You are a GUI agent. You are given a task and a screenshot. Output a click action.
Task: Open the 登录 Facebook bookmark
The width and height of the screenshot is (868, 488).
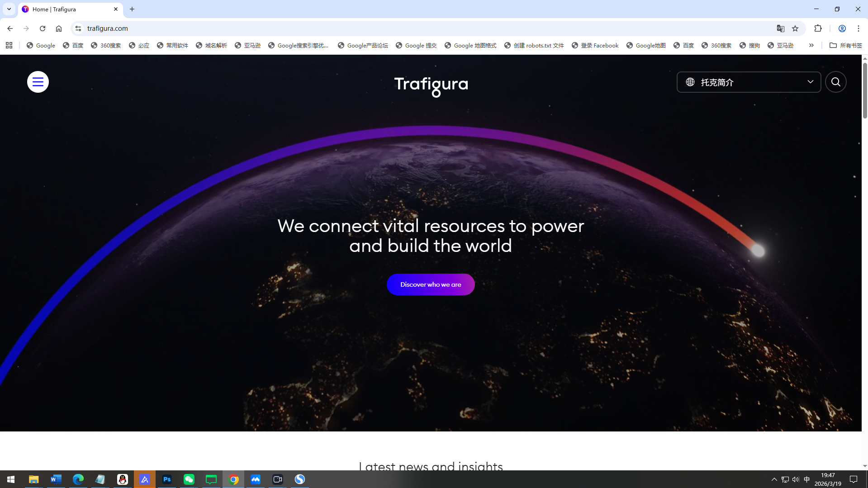click(595, 45)
